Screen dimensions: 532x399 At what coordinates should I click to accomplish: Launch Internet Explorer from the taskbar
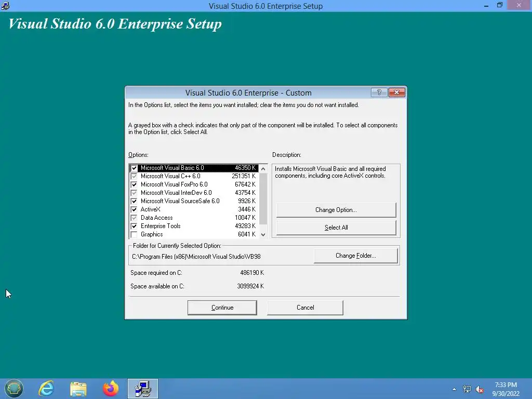[x=46, y=389]
